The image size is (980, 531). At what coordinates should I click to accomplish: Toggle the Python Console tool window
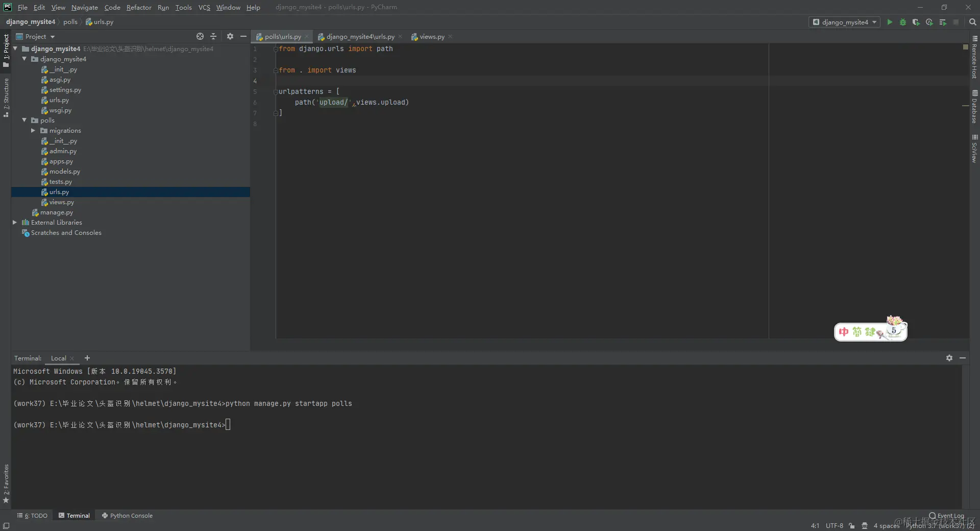click(127, 516)
